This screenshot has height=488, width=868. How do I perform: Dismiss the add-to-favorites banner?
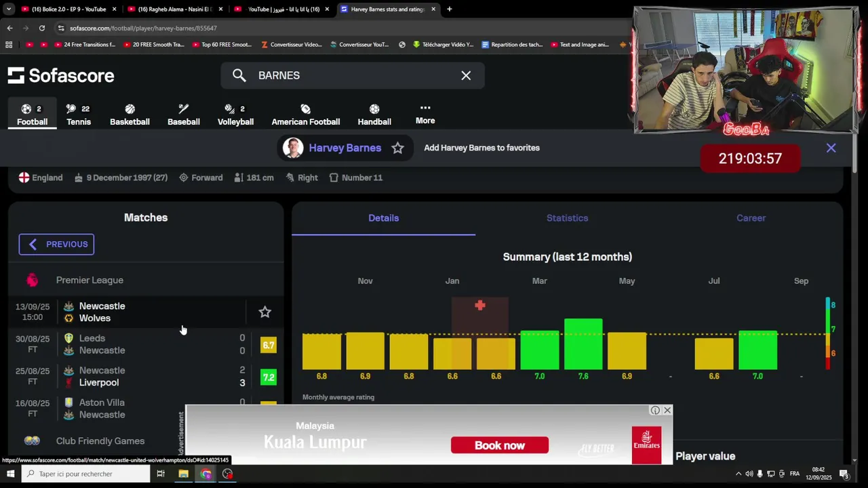pos(831,148)
